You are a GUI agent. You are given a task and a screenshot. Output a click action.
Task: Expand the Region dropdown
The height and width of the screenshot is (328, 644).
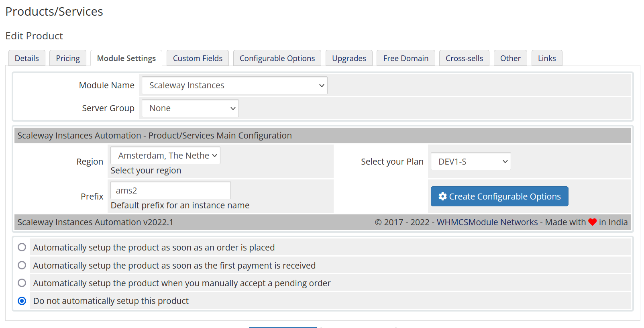165,155
